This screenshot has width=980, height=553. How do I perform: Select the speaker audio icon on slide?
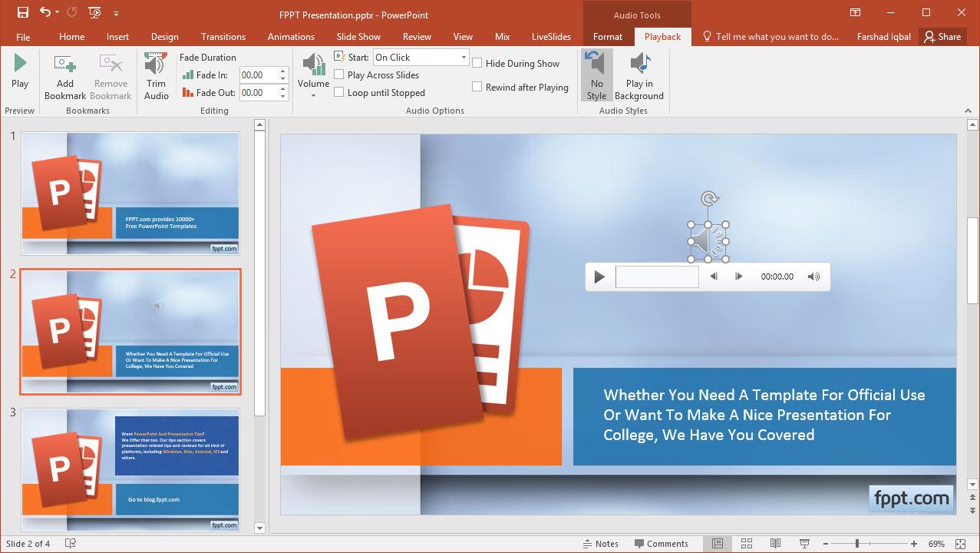pos(708,242)
